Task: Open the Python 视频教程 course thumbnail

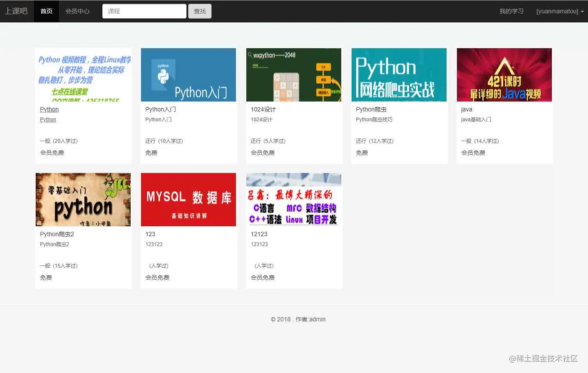Action: coord(83,75)
